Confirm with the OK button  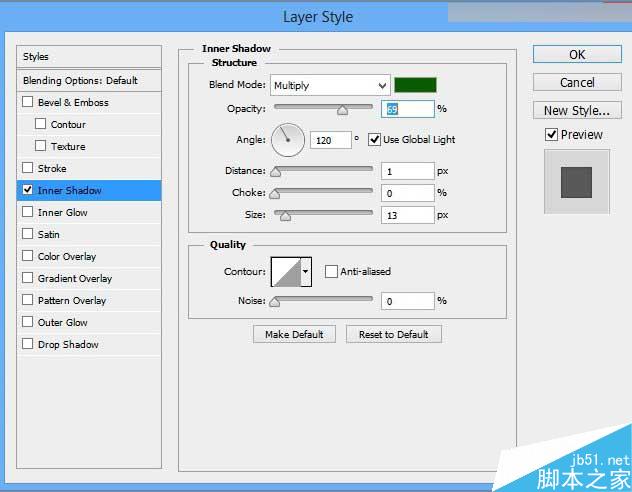click(x=577, y=54)
